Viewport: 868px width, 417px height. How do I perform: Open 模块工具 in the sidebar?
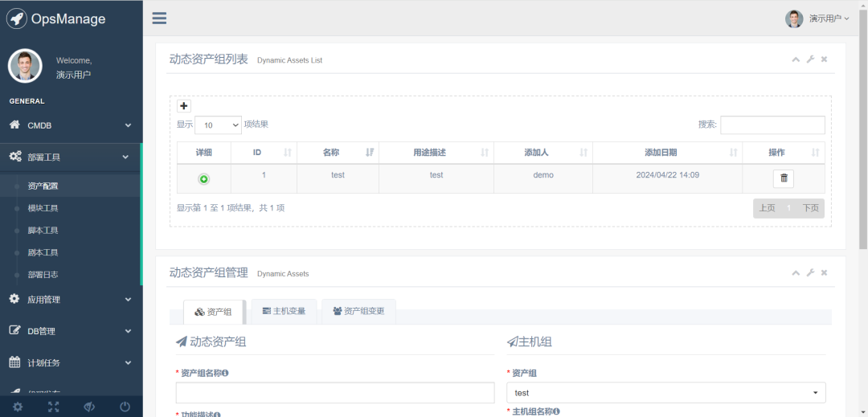43,208
